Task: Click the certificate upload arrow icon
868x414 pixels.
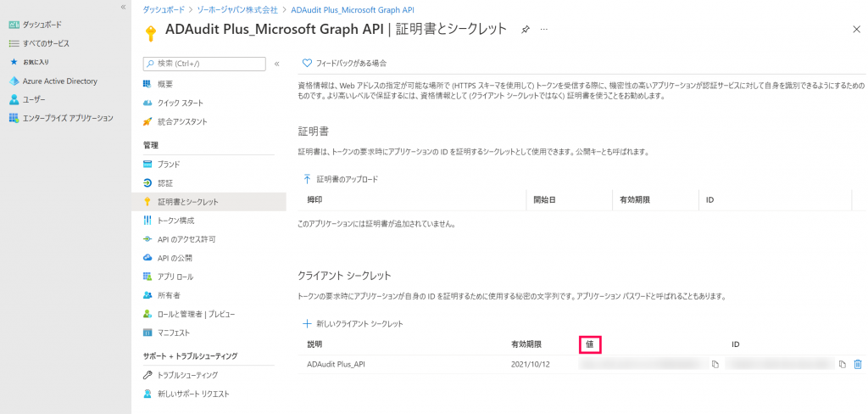Action: (x=307, y=179)
